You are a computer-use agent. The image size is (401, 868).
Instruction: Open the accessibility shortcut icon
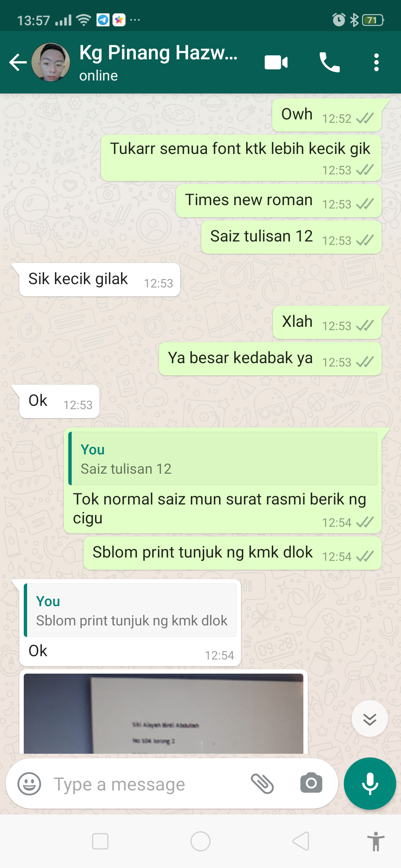click(x=376, y=841)
